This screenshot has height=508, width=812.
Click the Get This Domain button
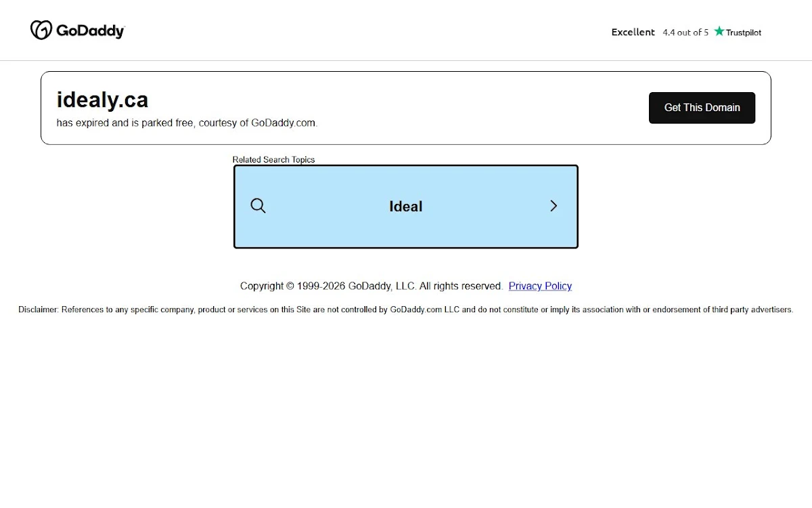point(702,108)
